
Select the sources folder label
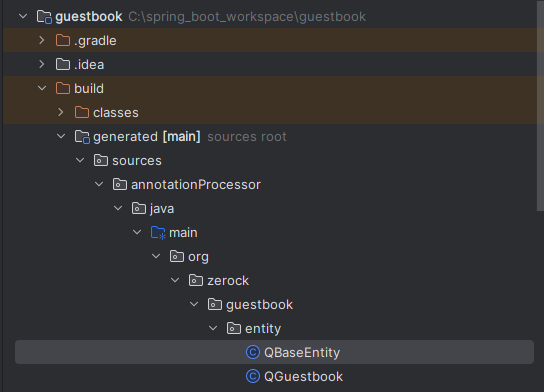137,161
